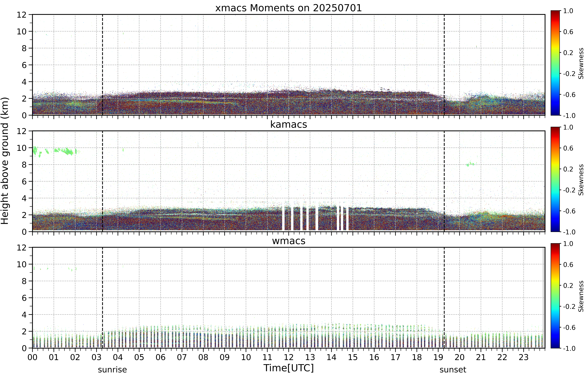Click the sunrise dashed line in xmacs panel
588x378 pixels.
click(102, 65)
